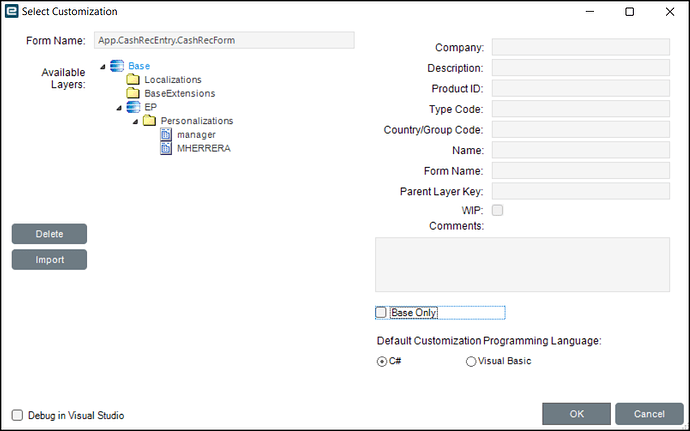This screenshot has width=690, height=431.
Task: Select the MHERRERA layer label
Action: (x=203, y=148)
